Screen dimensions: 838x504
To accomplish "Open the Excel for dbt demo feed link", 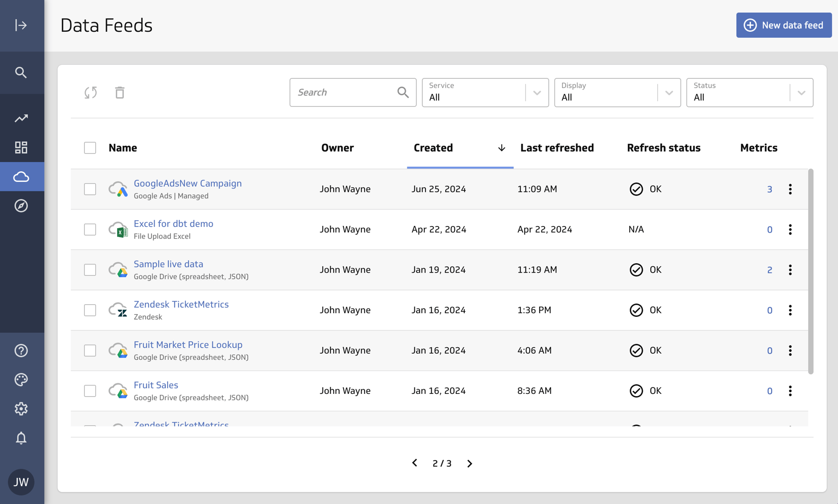I will click(173, 224).
